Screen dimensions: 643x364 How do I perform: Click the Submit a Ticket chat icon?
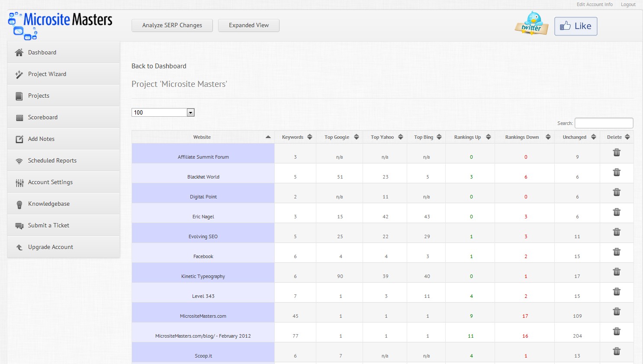(x=19, y=226)
